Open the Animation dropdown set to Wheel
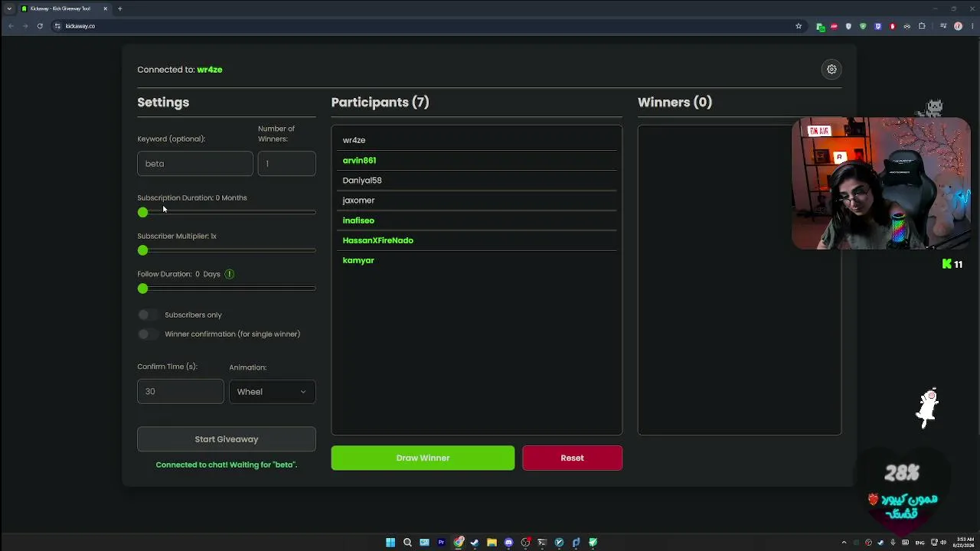Image resolution: width=980 pixels, height=551 pixels. [x=272, y=391]
